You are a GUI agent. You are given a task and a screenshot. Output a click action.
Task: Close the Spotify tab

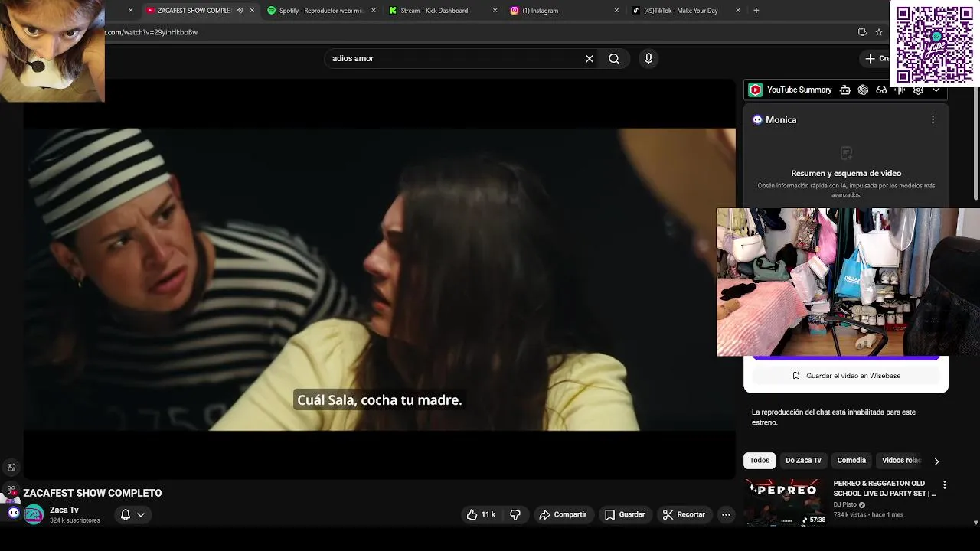(x=374, y=11)
